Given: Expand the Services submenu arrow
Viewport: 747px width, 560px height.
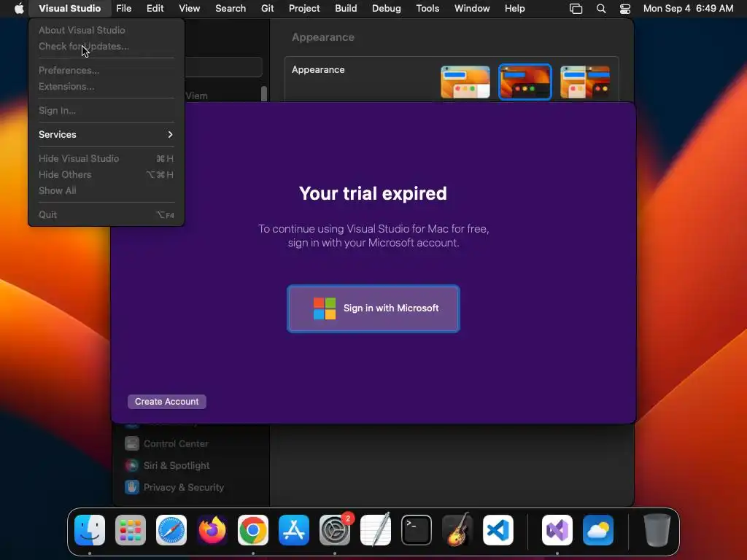Looking at the screenshot, I should (170, 135).
